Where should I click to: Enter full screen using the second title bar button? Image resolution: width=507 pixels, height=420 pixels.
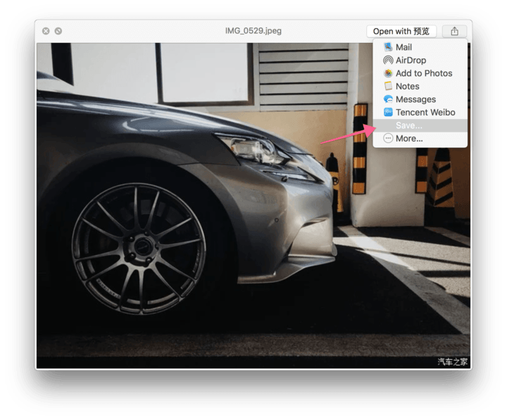click(58, 31)
